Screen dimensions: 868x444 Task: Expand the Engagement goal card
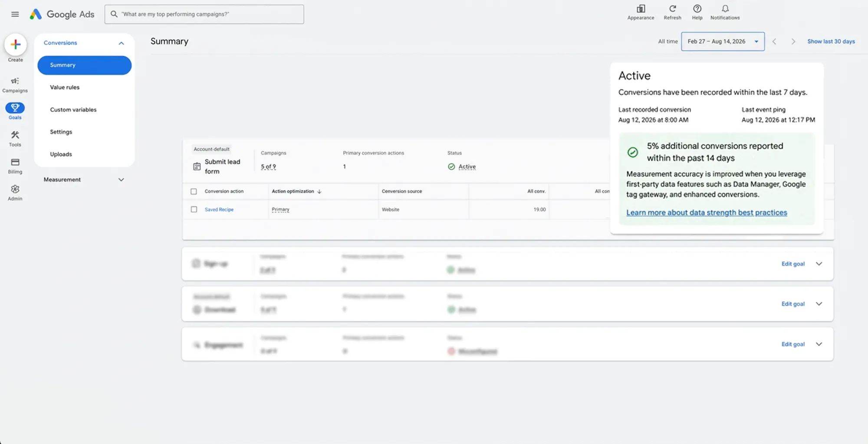819,344
